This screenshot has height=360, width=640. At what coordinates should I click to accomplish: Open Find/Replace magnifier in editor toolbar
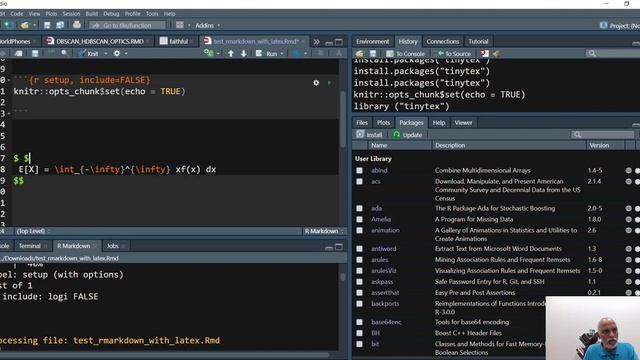pyautogui.click(x=64, y=53)
